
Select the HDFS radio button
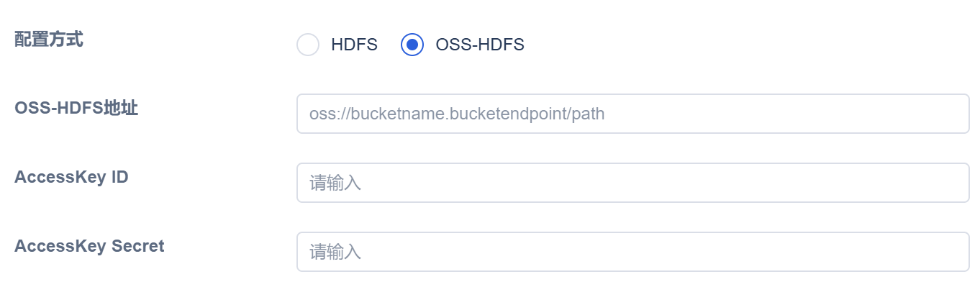click(308, 45)
